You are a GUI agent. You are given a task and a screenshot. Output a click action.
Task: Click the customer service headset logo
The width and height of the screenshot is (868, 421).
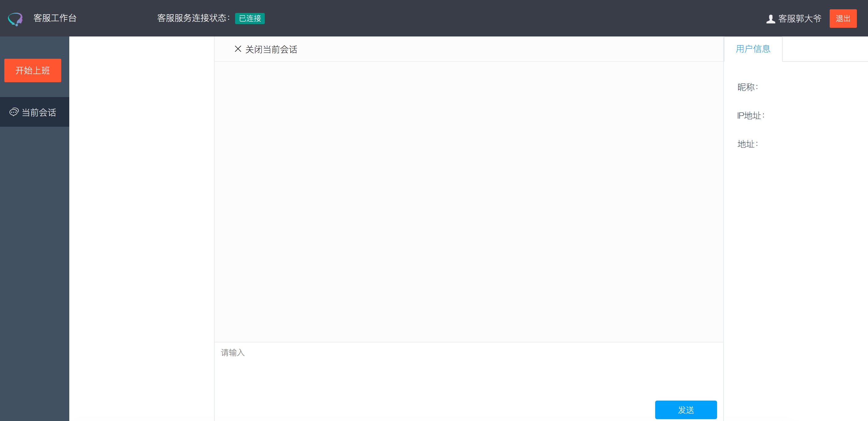pos(15,19)
